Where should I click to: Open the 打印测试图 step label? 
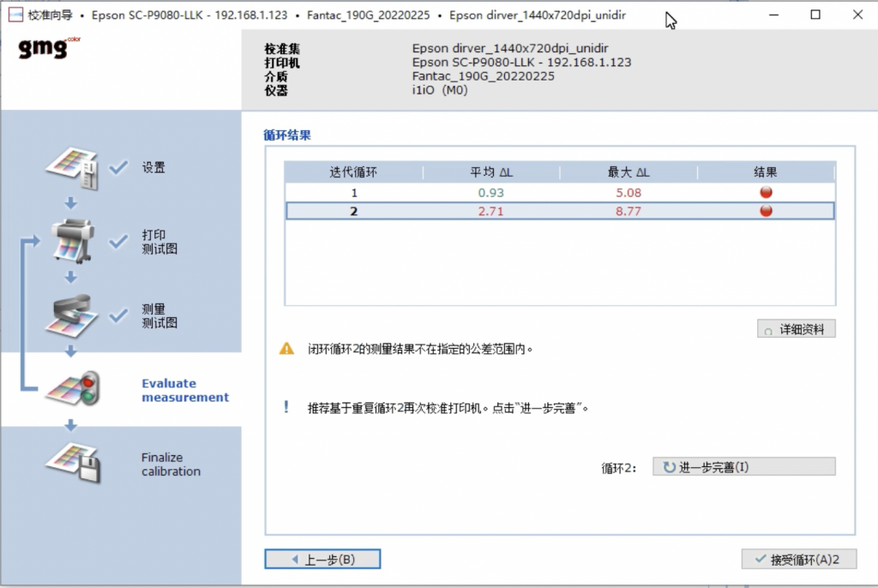coord(159,242)
